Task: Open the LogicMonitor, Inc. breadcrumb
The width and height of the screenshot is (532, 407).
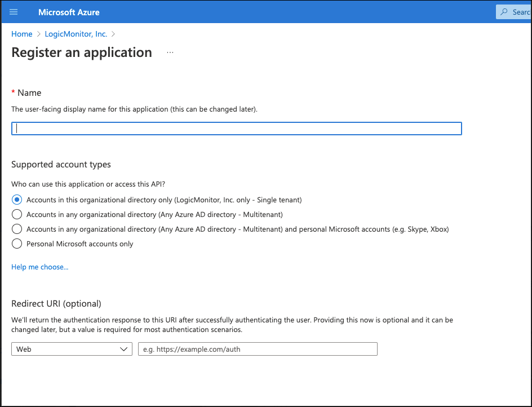Action: pyautogui.click(x=76, y=34)
